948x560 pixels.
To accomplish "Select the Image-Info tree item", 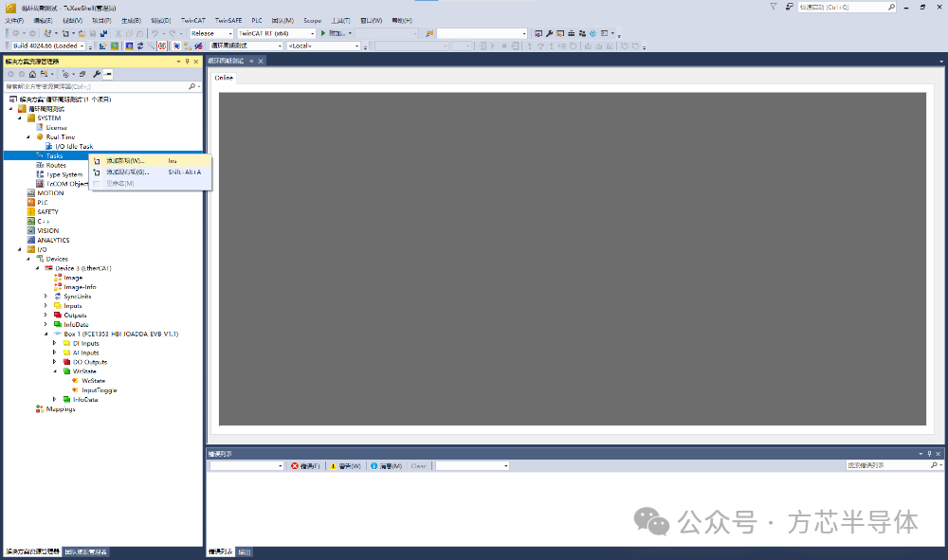I will coord(80,287).
